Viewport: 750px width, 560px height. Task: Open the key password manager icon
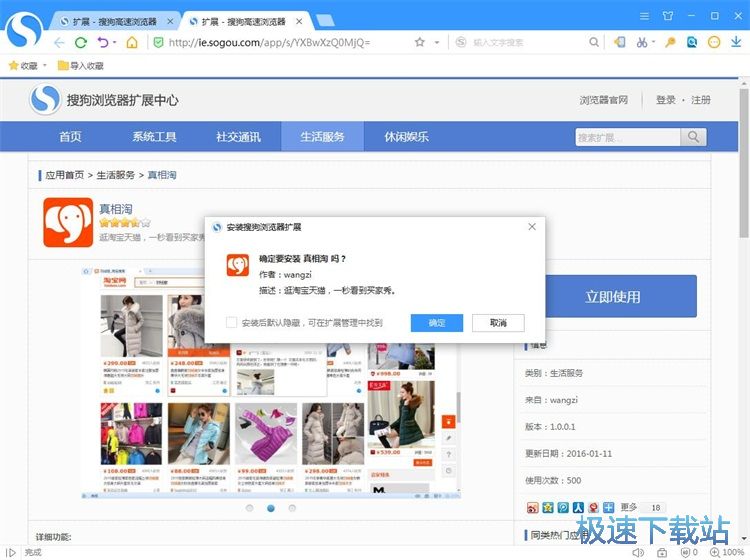[670, 42]
